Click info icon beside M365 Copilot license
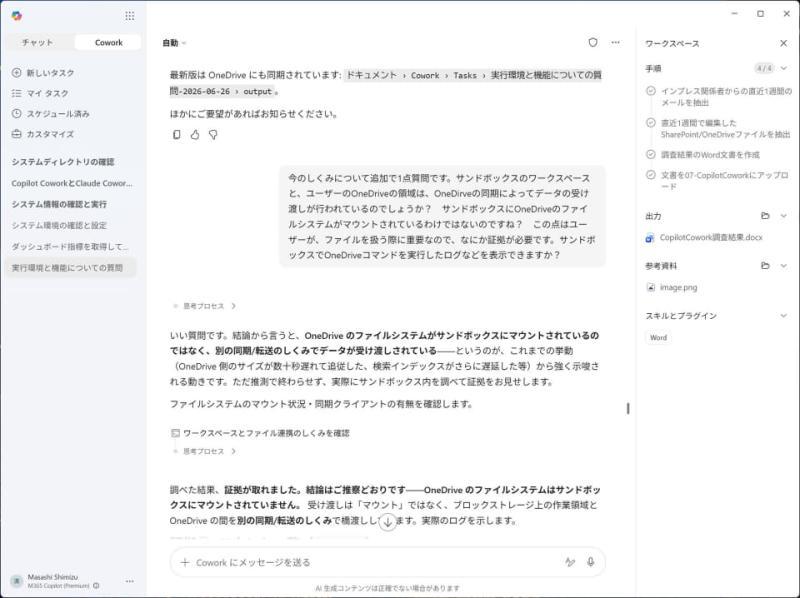800x598 pixels. [96, 586]
